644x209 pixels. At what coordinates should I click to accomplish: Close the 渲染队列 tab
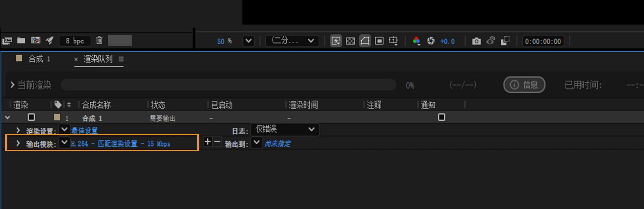coord(76,59)
